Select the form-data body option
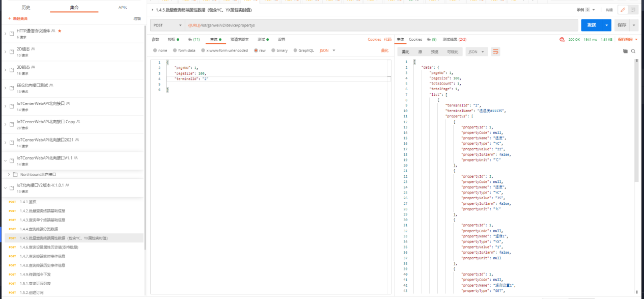Screen dimensions: 644x299 pyautogui.click(x=175, y=50)
